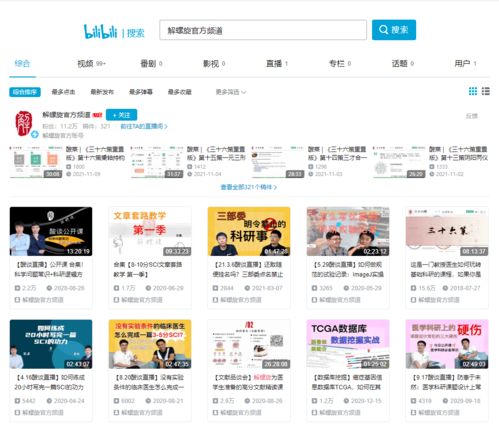The image size is (499, 430).
Task: Expand the 更多筛选 filter dropdown
Action: coord(231,92)
